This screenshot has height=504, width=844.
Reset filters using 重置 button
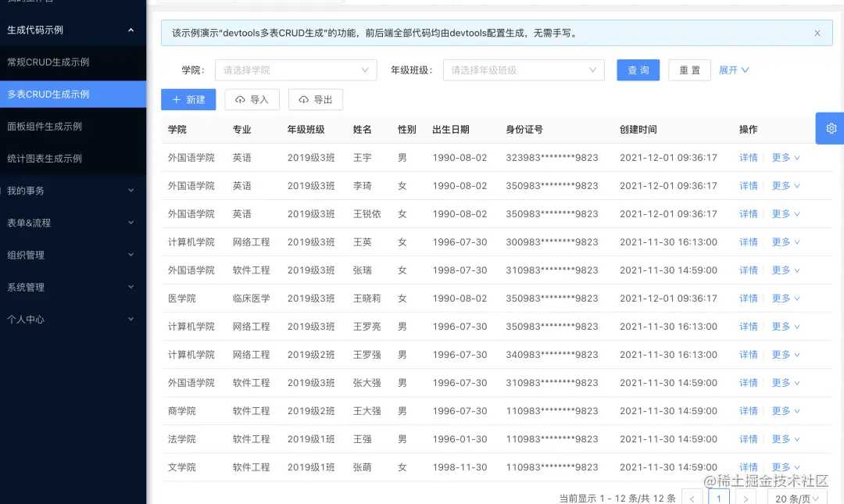tap(689, 70)
